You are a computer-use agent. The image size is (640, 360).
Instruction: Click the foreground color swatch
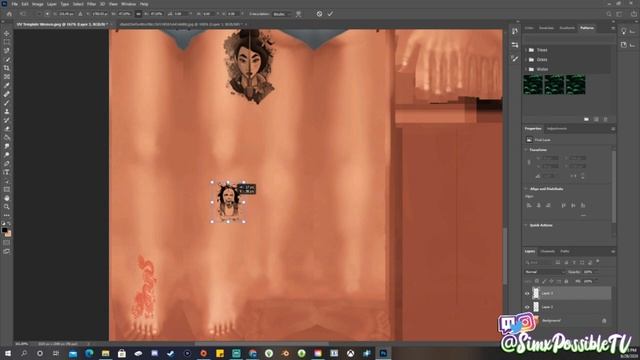click(x=4, y=231)
